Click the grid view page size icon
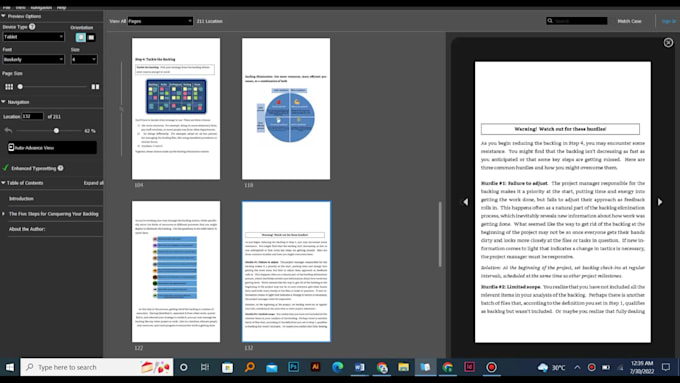 [9, 87]
